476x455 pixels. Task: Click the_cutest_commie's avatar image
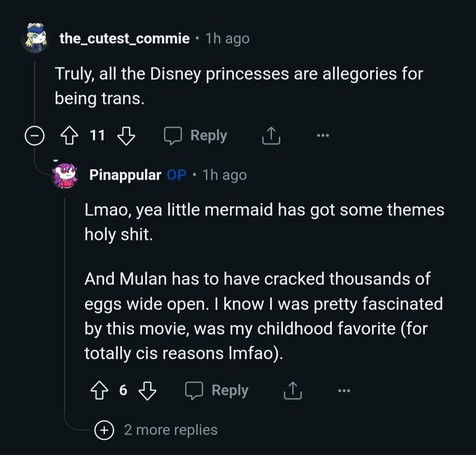pyautogui.click(x=35, y=38)
